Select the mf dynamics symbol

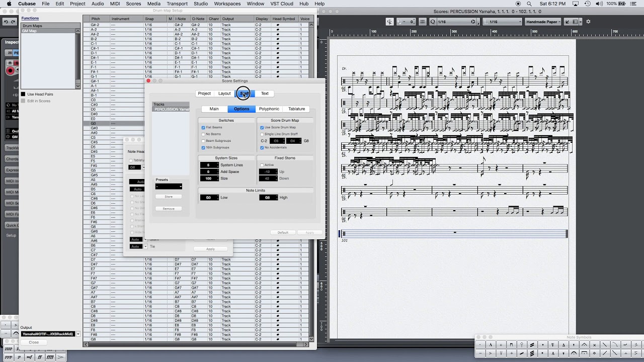point(30,357)
